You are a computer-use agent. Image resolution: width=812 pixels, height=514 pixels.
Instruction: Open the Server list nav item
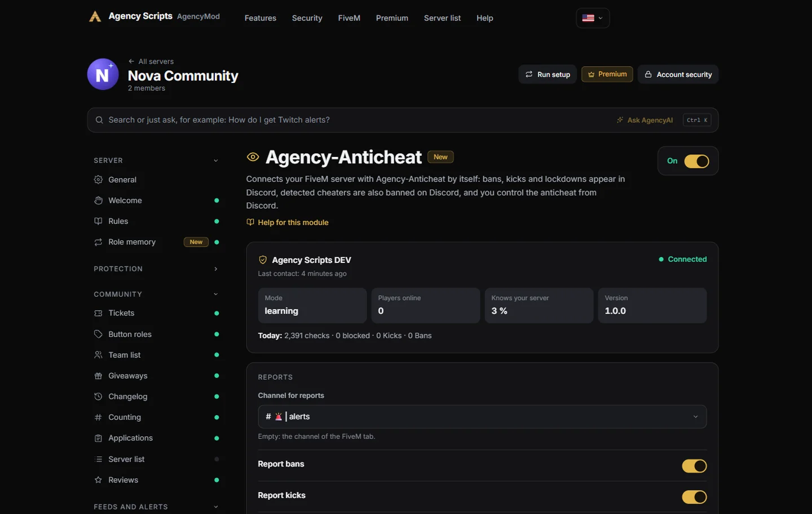click(x=442, y=18)
